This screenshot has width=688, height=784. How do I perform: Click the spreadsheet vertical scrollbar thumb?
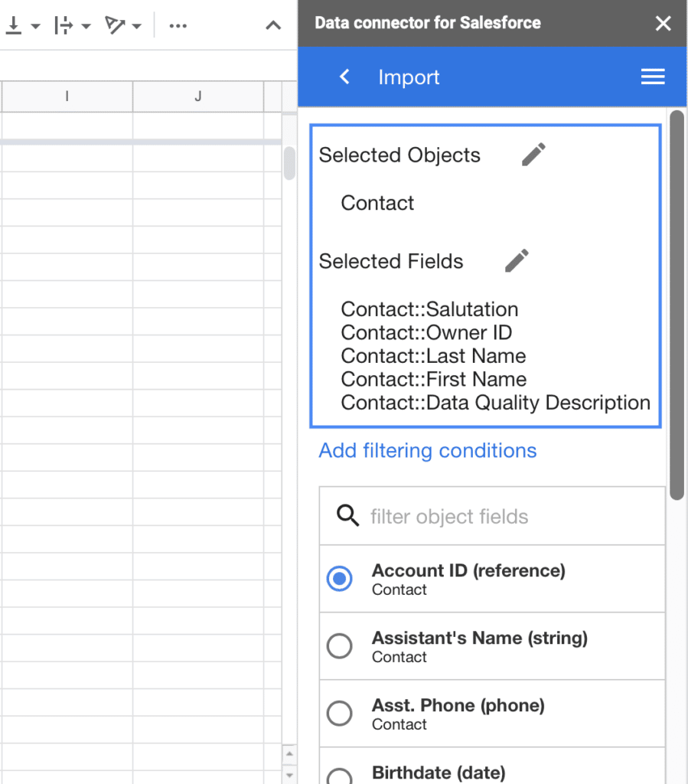289,163
